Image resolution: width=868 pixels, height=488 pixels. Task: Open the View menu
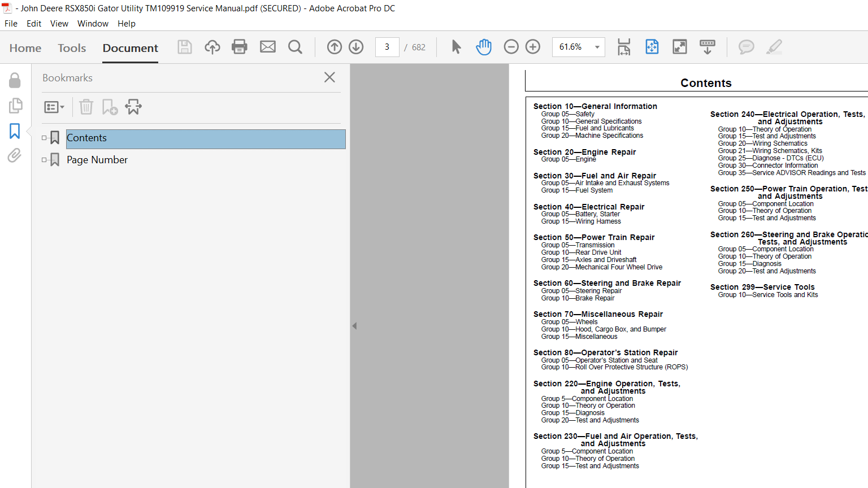point(59,24)
